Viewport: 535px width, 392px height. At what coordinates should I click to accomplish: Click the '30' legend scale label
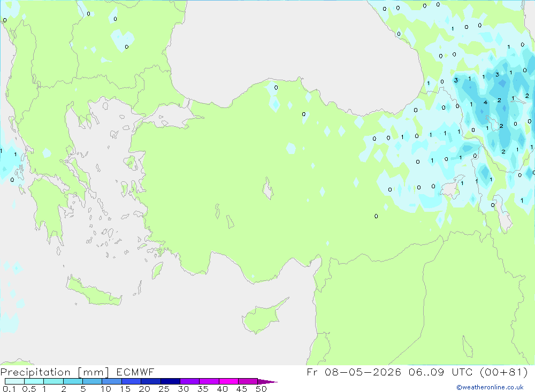pos(183,389)
